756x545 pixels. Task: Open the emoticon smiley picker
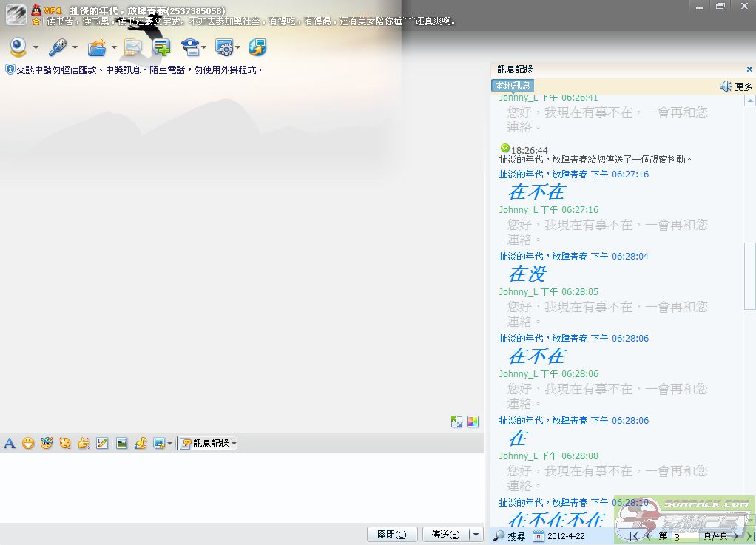(x=28, y=444)
